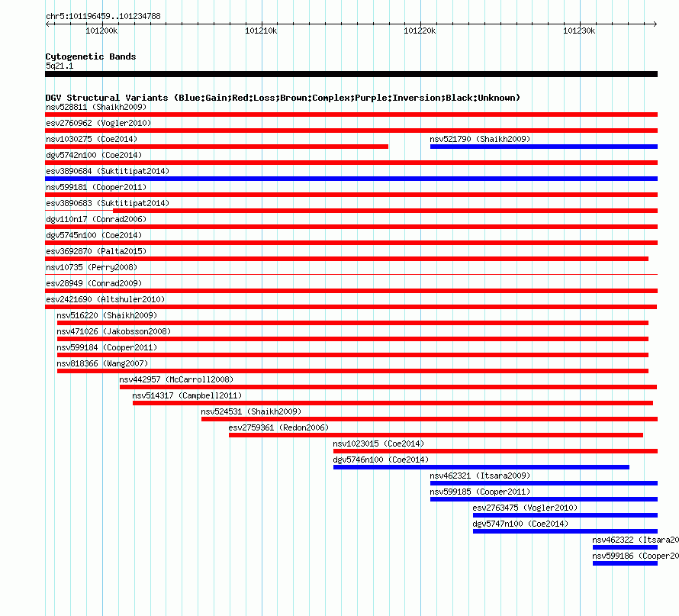679x616 pixels.
Task: Select nsv514317 (Campbell2011) label
Action: pos(187,395)
